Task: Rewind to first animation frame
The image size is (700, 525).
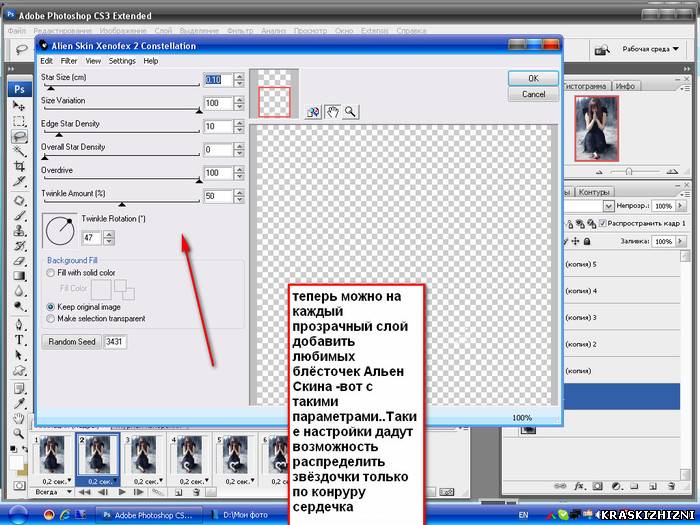Action: click(84, 492)
